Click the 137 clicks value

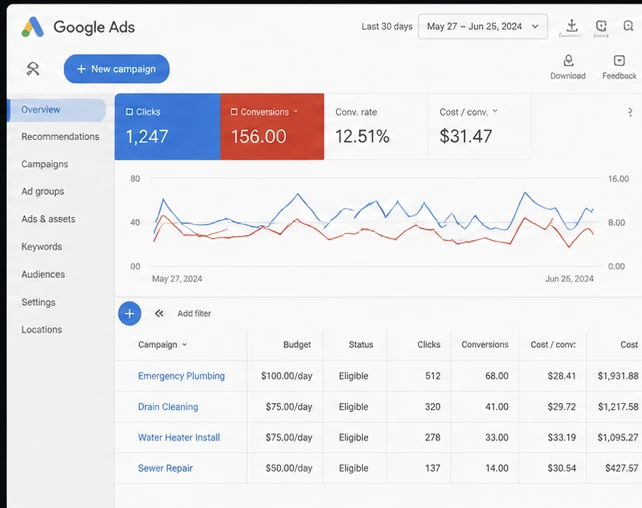(x=432, y=468)
